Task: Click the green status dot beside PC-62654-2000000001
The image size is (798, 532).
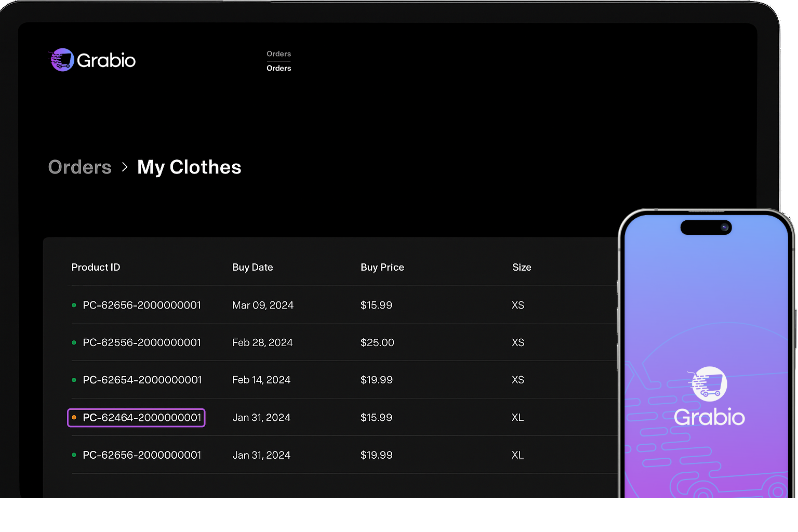Action: click(x=74, y=380)
